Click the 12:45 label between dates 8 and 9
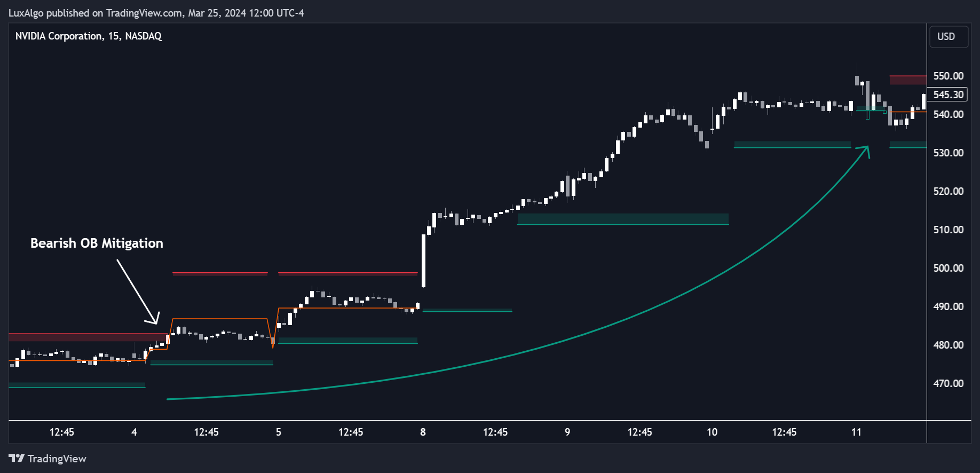980x473 pixels. [x=495, y=432]
